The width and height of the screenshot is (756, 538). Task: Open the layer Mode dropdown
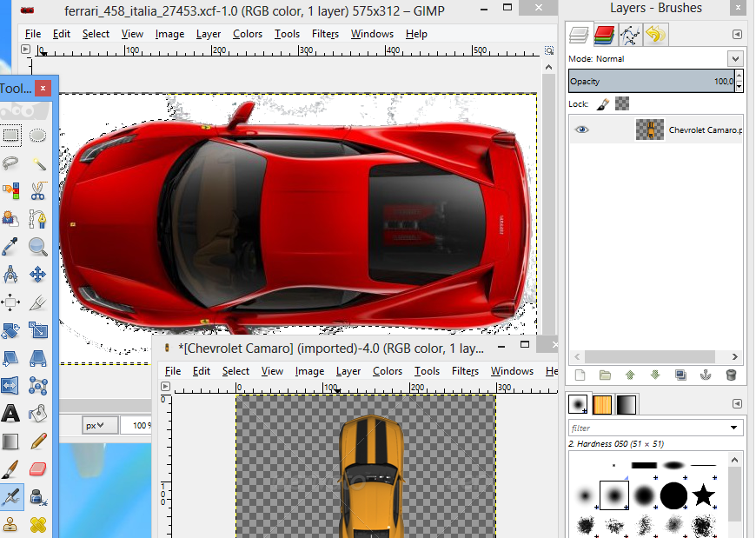pyautogui.click(x=735, y=59)
